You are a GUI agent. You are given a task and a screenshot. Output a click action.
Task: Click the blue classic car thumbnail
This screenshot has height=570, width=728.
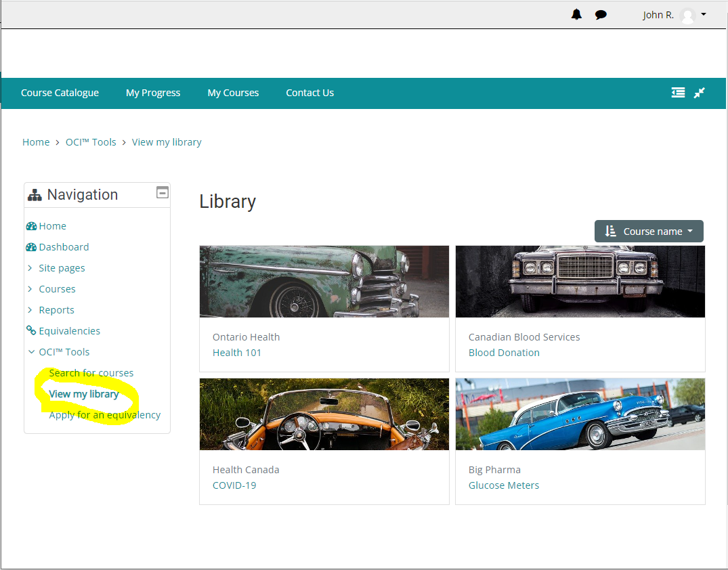tap(580, 414)
